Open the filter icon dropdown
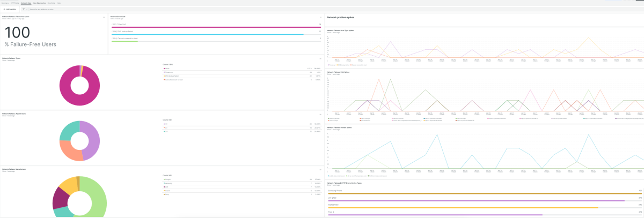The image size is (644, 218). point(24,9)
